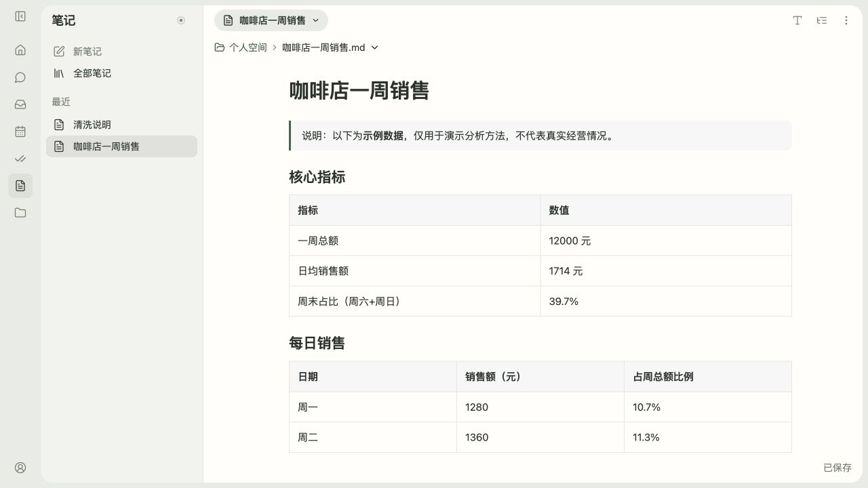The height and width of the screenshot is (488, 868).
Task: Open the folder icon in rail
Action: 20,213
